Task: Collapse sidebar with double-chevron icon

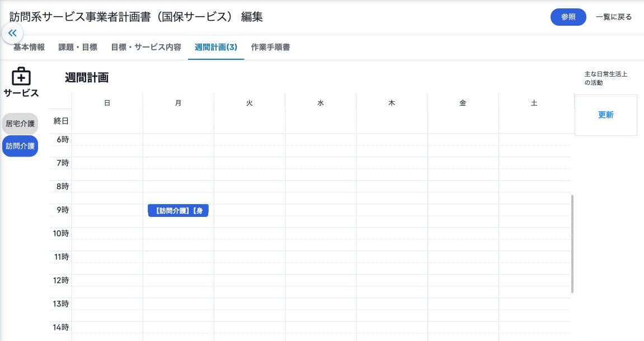Action: [x=12, y=33]
